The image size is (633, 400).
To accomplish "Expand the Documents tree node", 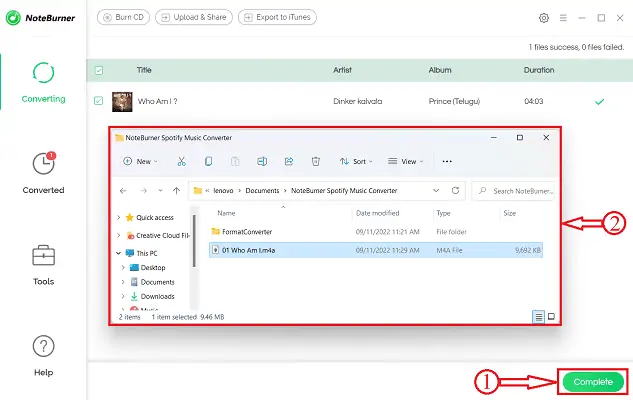I will (x=123, y=282).
